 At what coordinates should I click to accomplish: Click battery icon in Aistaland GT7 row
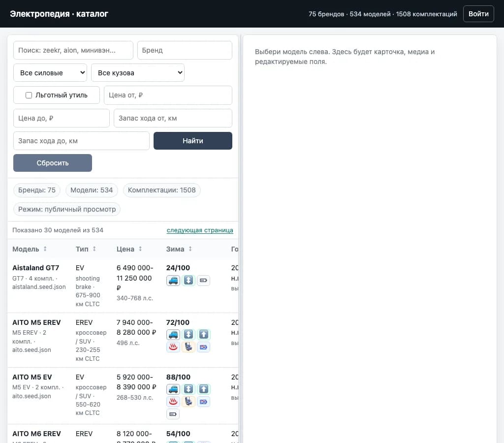[203, 281]
